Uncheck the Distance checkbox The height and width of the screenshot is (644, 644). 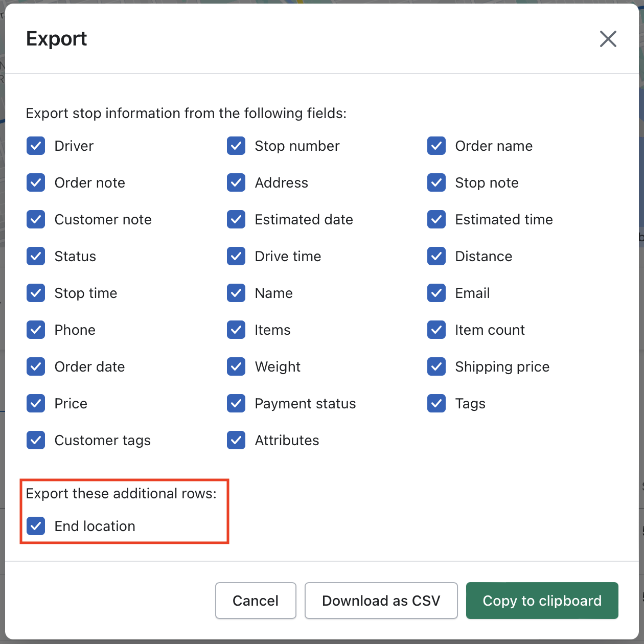click(x=436, y=256)
